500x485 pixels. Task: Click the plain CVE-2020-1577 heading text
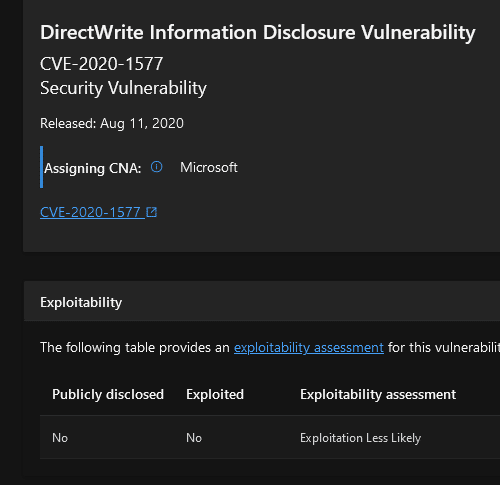[x=102, y=64]
